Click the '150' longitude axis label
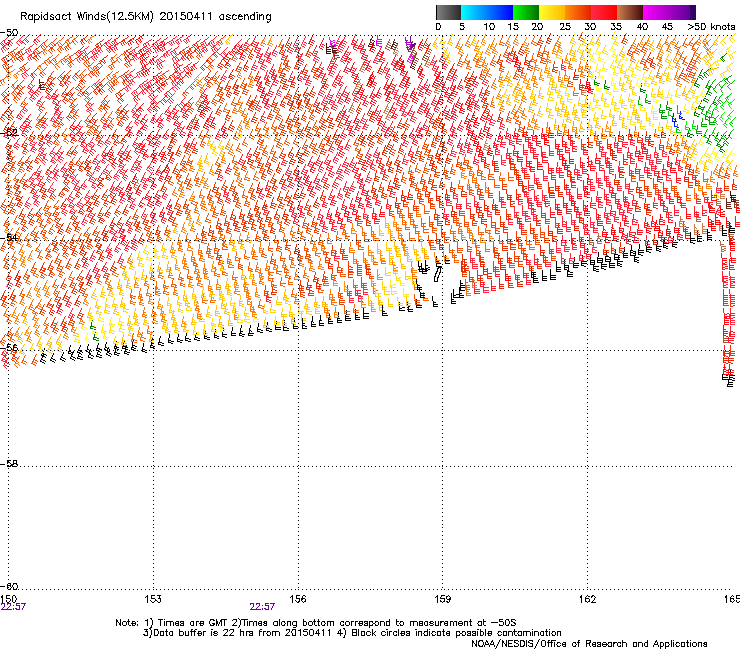Image resolution: width=740 pixels, height=650 pixels. (9, 599)
